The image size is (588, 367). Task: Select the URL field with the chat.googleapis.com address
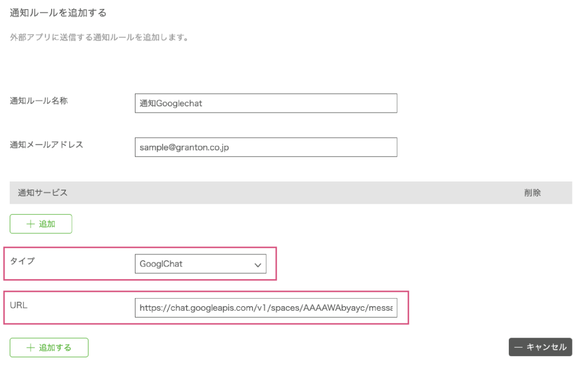coord(265,308)
